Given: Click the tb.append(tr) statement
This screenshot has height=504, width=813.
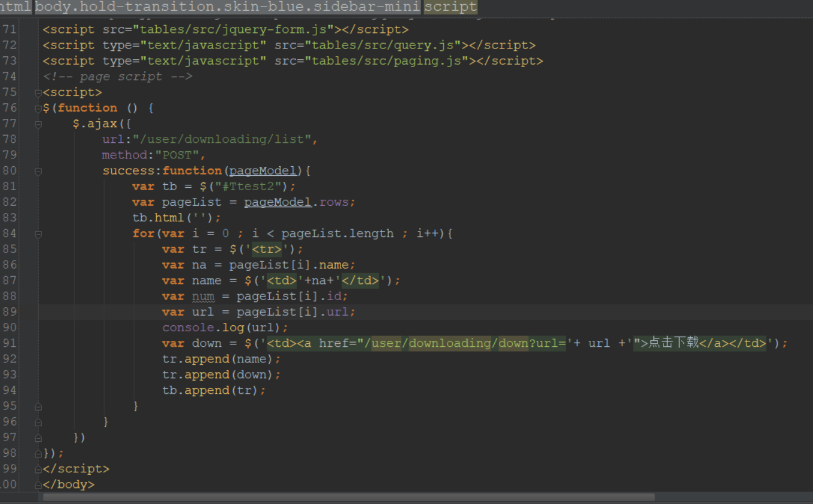Looking at the screenshot, I should tap(214, 390).
